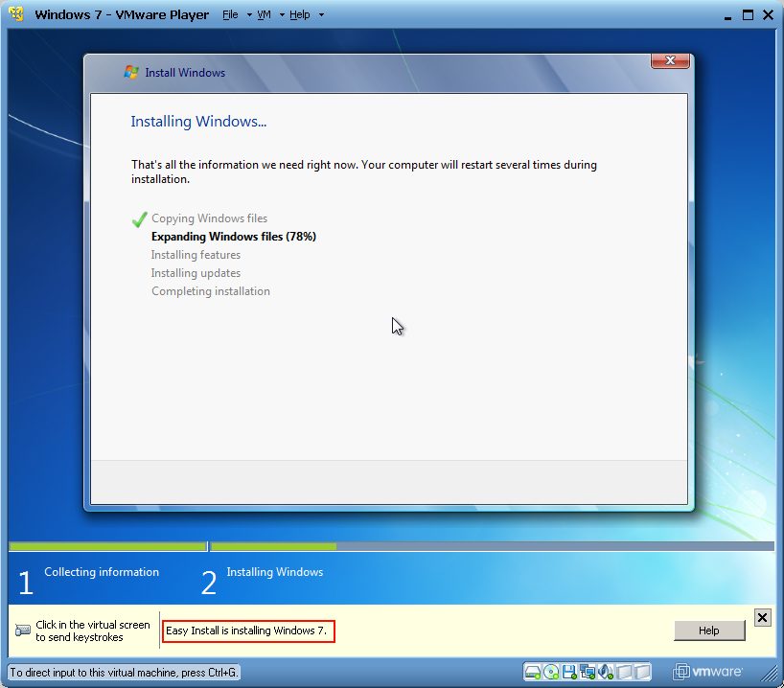Click the Windows flag icon beside Install Windows

pos(131,72)
